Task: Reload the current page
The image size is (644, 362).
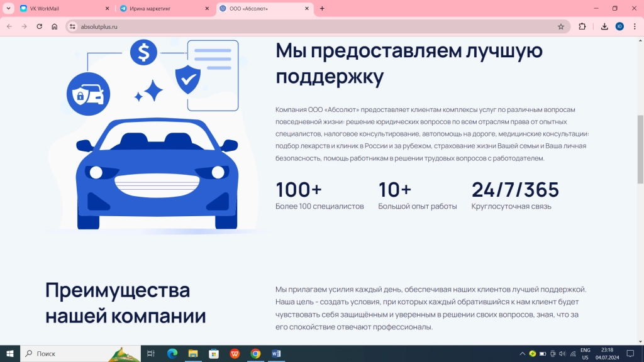Action: pyautogui.click(x=40, y=26)
